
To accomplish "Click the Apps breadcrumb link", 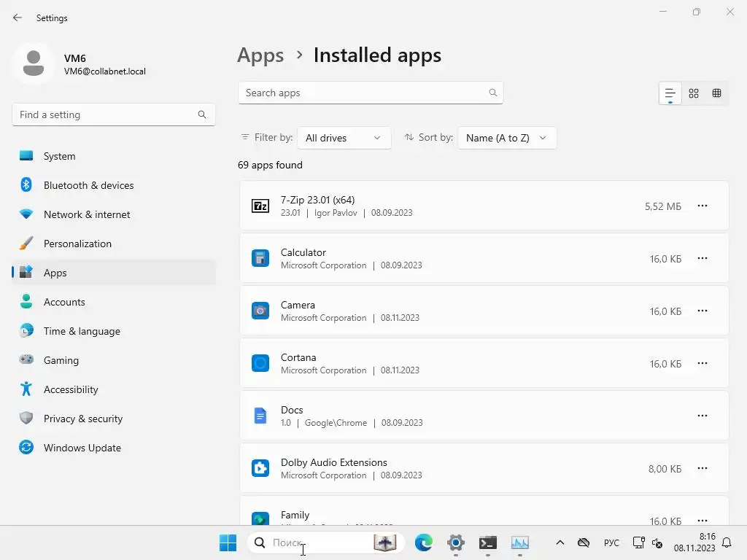I will point(260,55).
